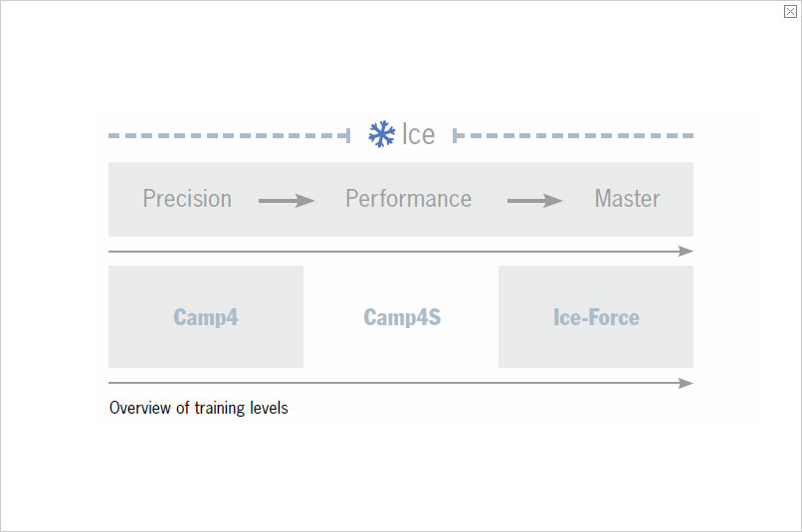
Task: Select the Master training level
Action: point(627,199)
